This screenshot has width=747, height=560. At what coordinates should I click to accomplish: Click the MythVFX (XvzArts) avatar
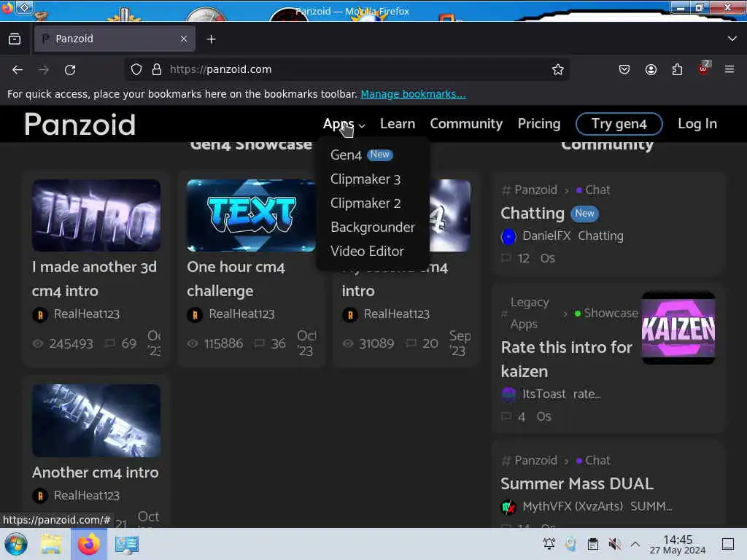click(x=508, y=507)
